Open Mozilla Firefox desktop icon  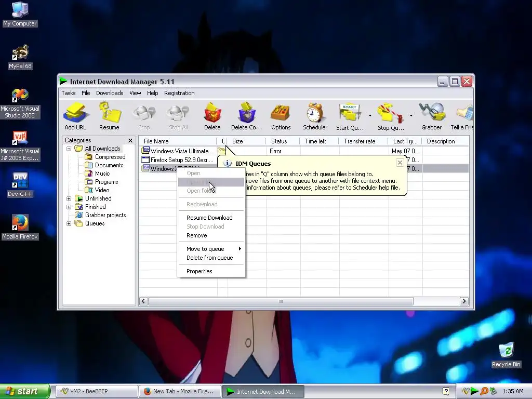tap(20, 227)
